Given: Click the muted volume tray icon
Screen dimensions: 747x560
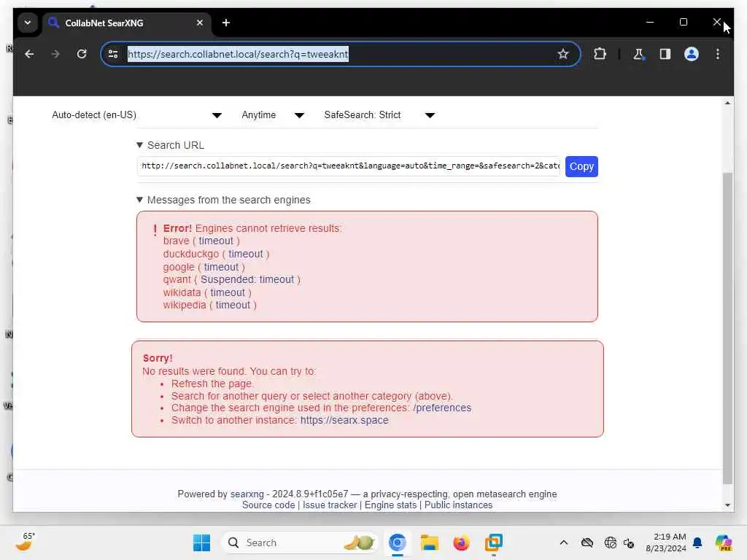Looking at the screenshot, I should pyautogui.click(x=629, y=542).
